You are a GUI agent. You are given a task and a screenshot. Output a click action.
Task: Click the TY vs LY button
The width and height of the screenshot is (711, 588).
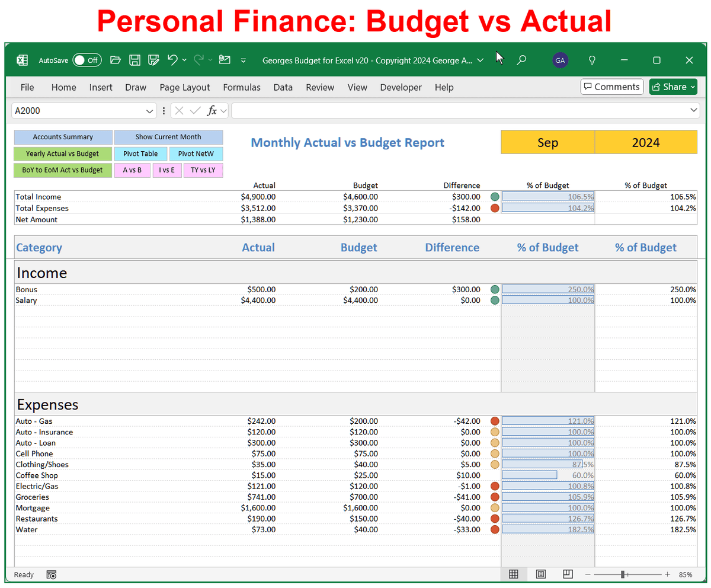203,171
